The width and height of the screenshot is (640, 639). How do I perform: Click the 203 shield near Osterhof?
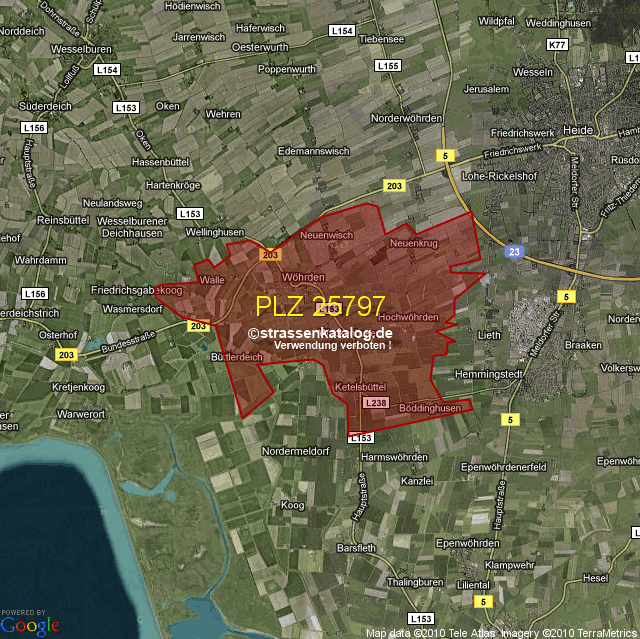(x=66, y=355)
